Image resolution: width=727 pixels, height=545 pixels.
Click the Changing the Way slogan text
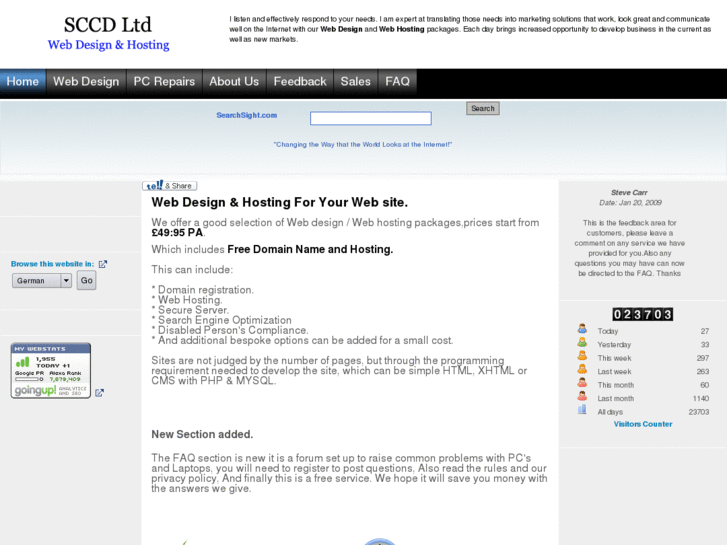363,145
